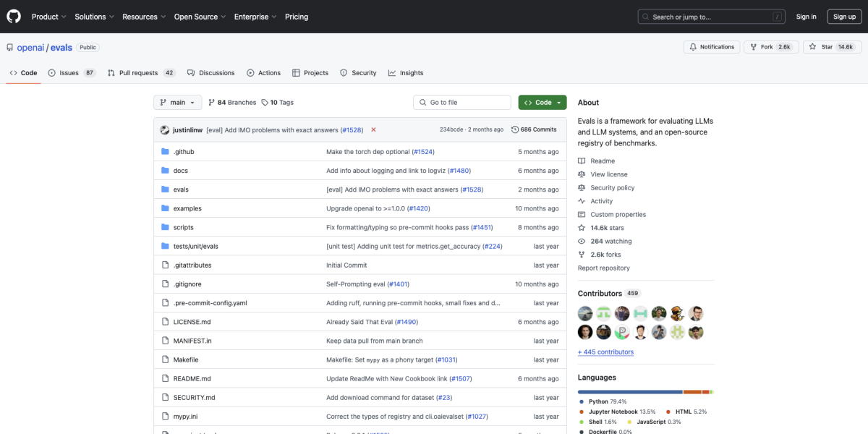Click the Insights graph icon
868x434 pixels.
tap(391, 72)
